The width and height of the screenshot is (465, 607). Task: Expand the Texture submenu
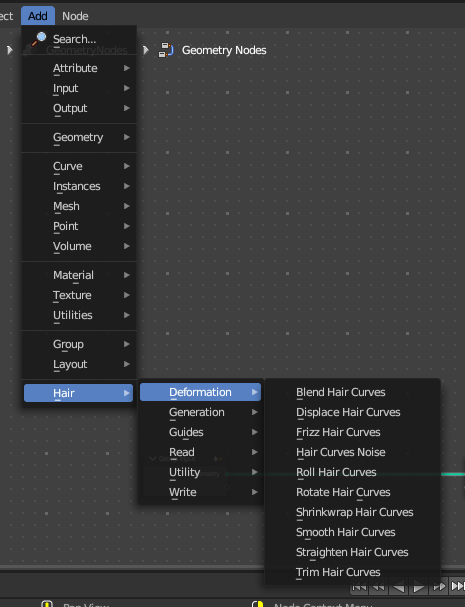79,295
